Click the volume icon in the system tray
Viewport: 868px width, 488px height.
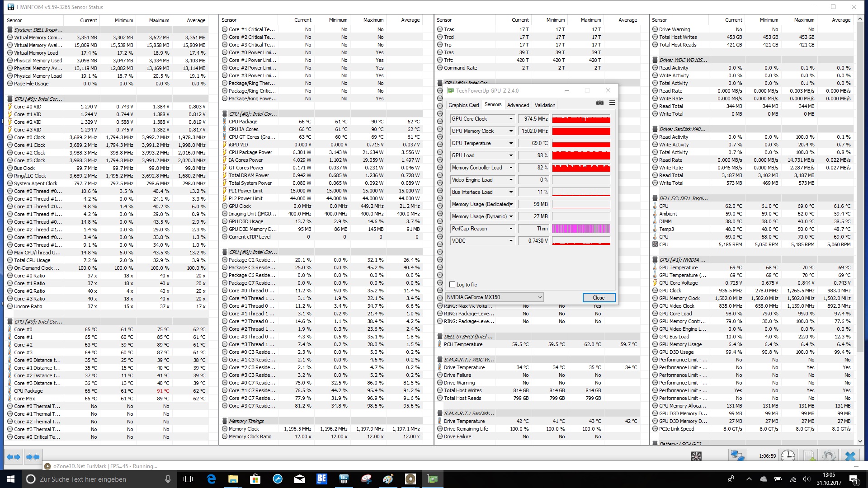807,479
